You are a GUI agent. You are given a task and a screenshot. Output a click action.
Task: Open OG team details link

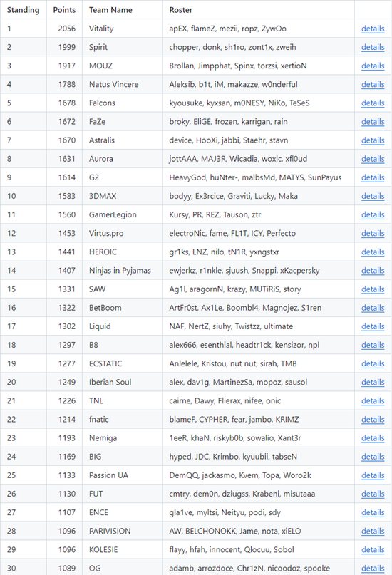click(x=373, y=569)
